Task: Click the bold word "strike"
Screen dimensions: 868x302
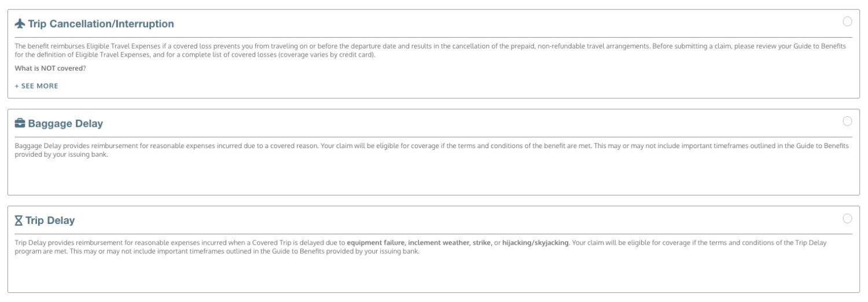Action: pyautogui.click(x=481, y=243)
